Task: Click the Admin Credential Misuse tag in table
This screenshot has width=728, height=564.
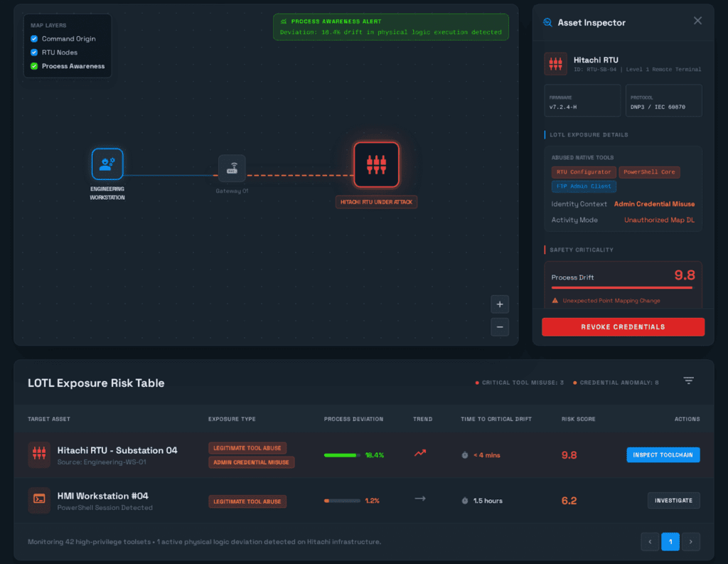Action: 251,462
